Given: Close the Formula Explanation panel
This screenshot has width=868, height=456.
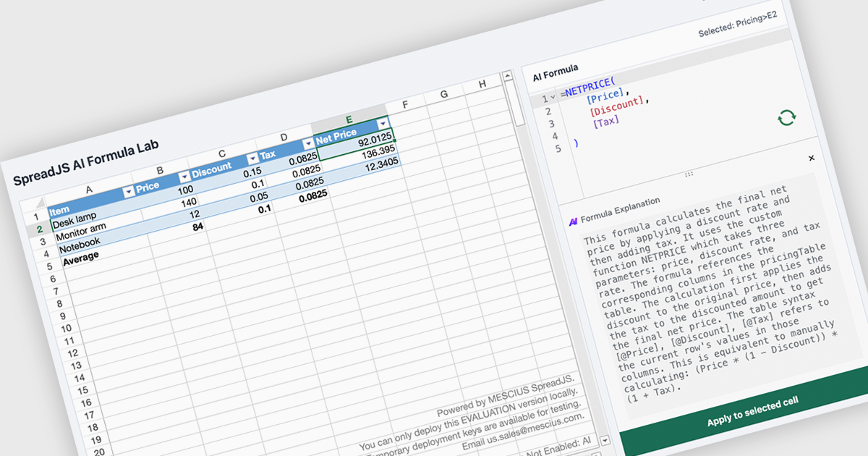Looking at the screenshot, I should [x=812, y=158].
